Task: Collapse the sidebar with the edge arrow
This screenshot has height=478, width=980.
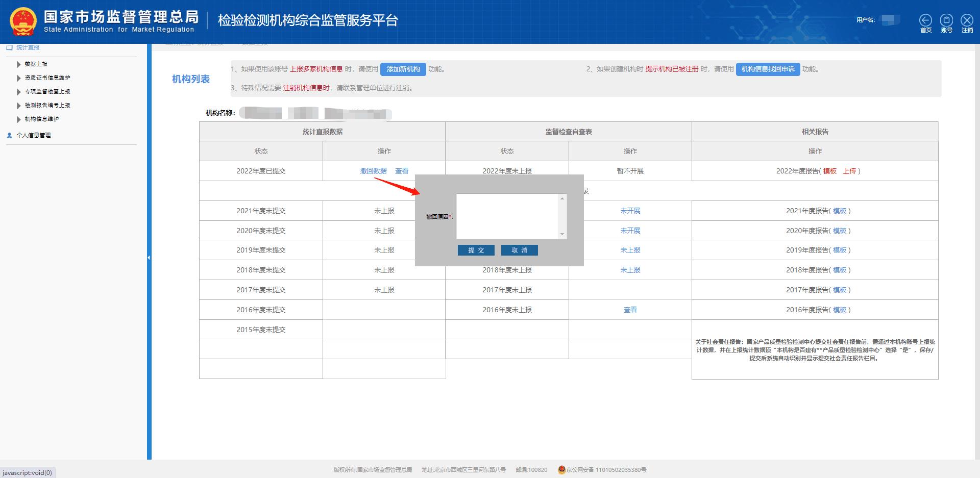Action: point(149,257)
